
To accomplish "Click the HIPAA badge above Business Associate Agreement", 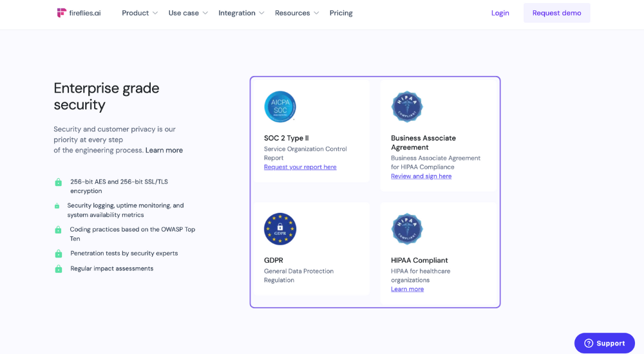I will click(x=407, y=107).
